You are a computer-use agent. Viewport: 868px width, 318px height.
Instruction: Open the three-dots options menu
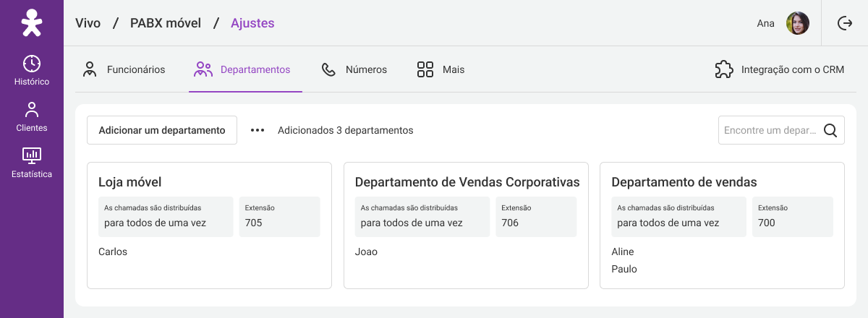pyautogui.click(x=258, y=130)
